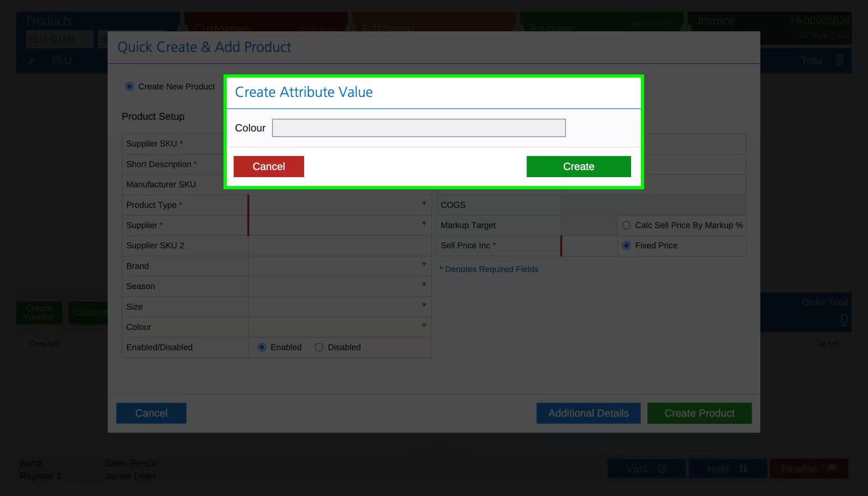Image resolution: width=868 pixels, height=496 pixels.
Task: Focus the Colour text input field
Action: pyautogui.click(x=419, y=128)
